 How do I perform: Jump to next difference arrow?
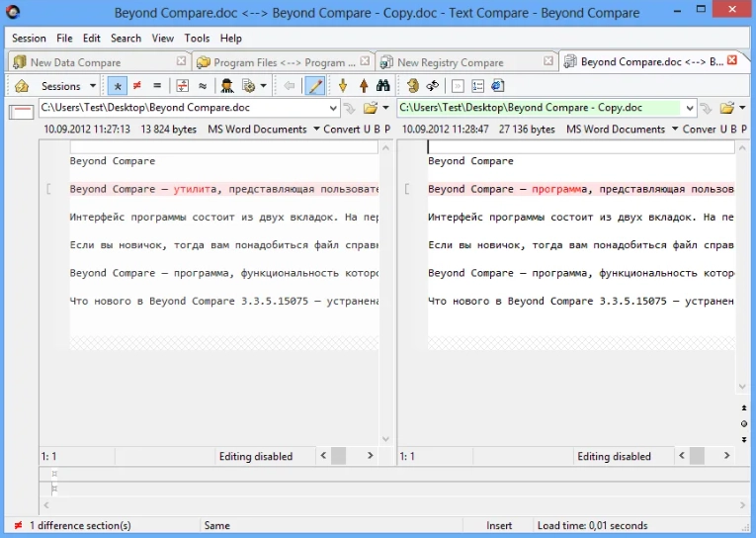[343, 86]
